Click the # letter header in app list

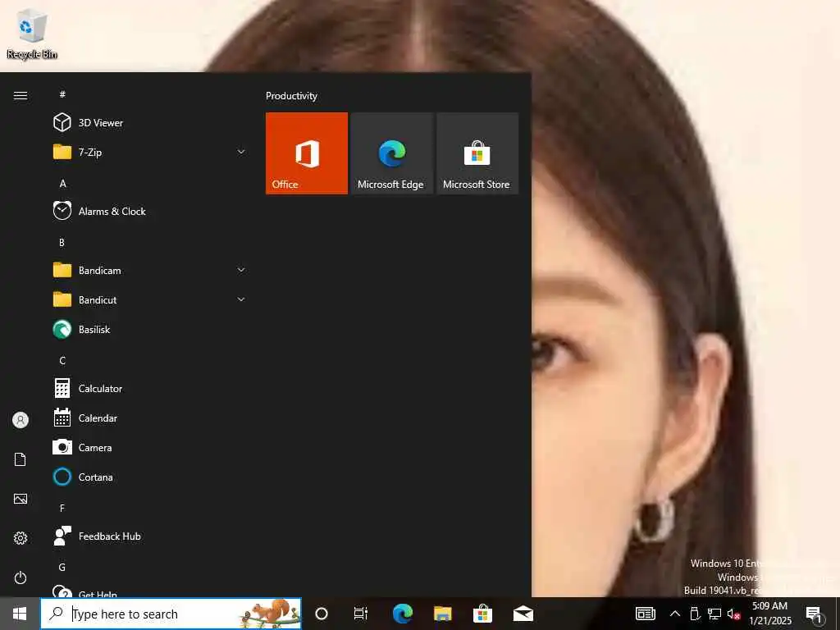click(x=62, y=95)
